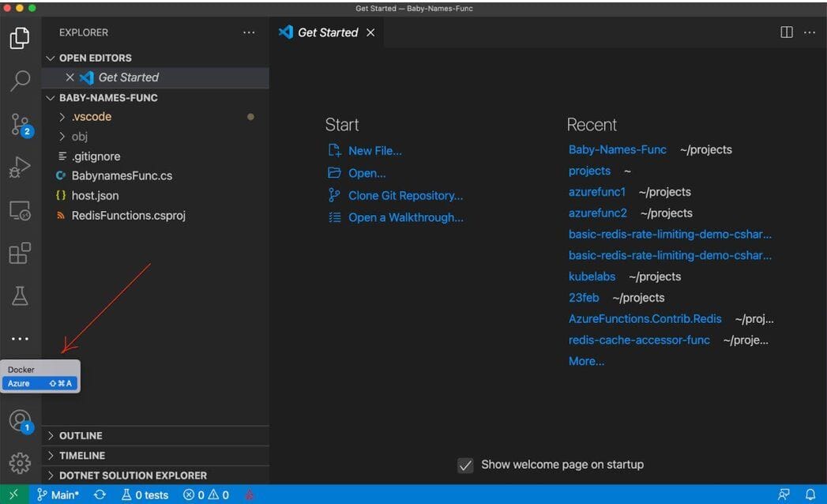
Task: Open the Accounts icon in the activity bar
Action: [x=21, y=421]
